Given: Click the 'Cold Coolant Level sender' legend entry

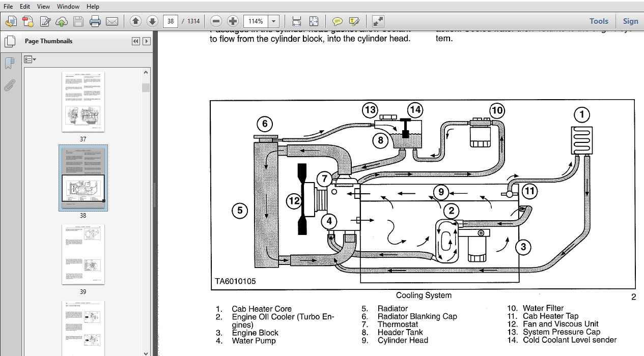Looking at the screenshot, I should [570, 340].
